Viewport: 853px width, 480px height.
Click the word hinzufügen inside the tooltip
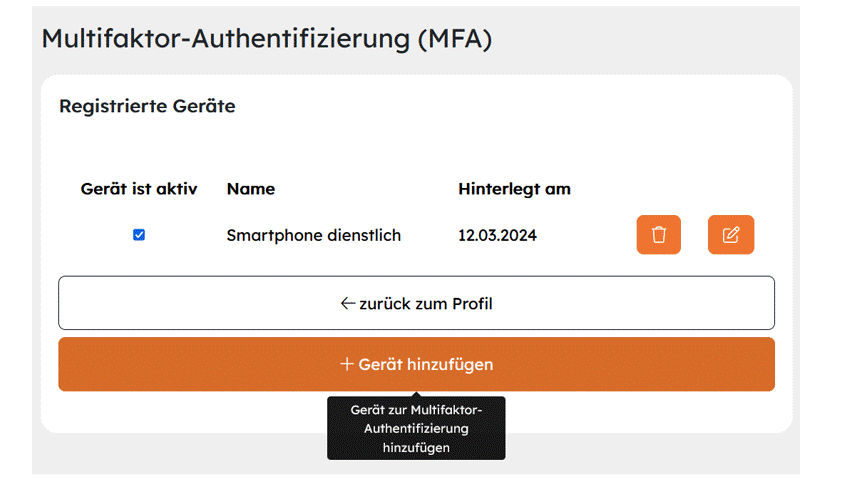(x=416, y=448)
